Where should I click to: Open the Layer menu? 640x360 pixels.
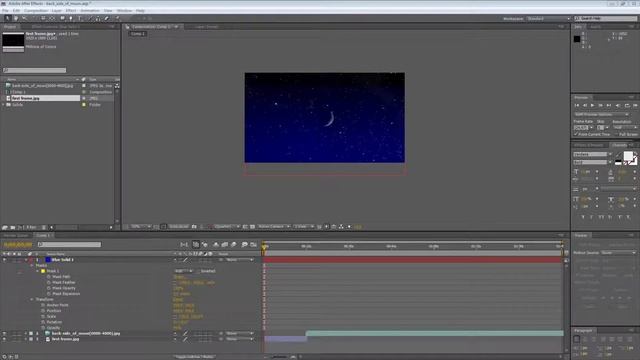pyautogui.click(x=57, y=11)
